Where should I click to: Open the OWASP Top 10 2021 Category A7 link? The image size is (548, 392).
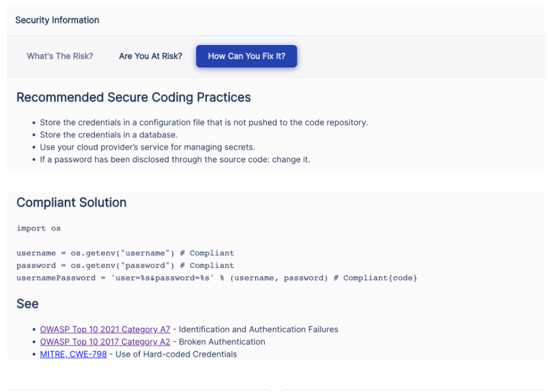point(105,329)
